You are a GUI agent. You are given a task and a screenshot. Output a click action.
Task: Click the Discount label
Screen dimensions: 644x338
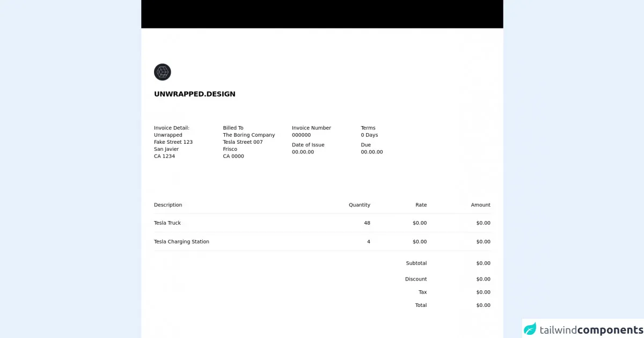click(416, 279)
